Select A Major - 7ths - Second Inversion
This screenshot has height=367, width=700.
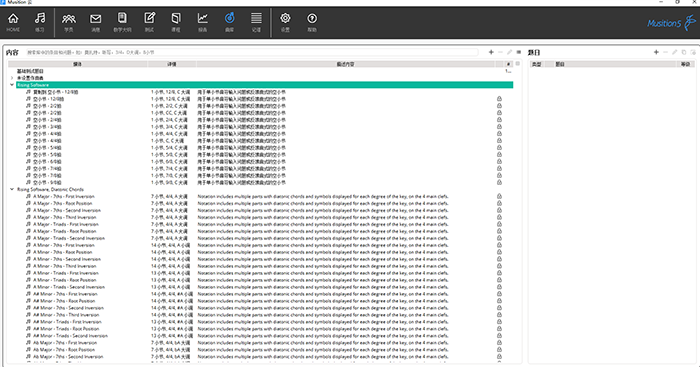tap(67, 210)
